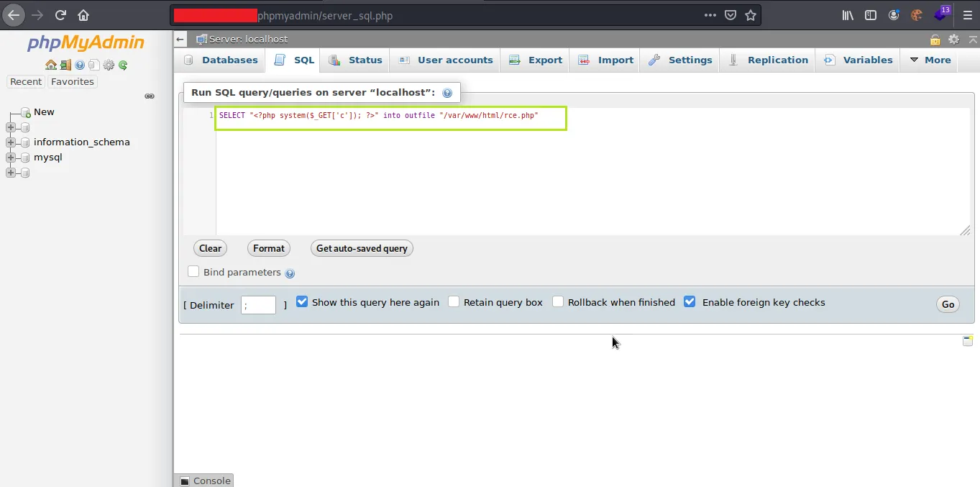Image resolution: width=980 pixels, height=487 pixels.
Task: Go back with the browser back arrow
Action: [x=14, y=15]
